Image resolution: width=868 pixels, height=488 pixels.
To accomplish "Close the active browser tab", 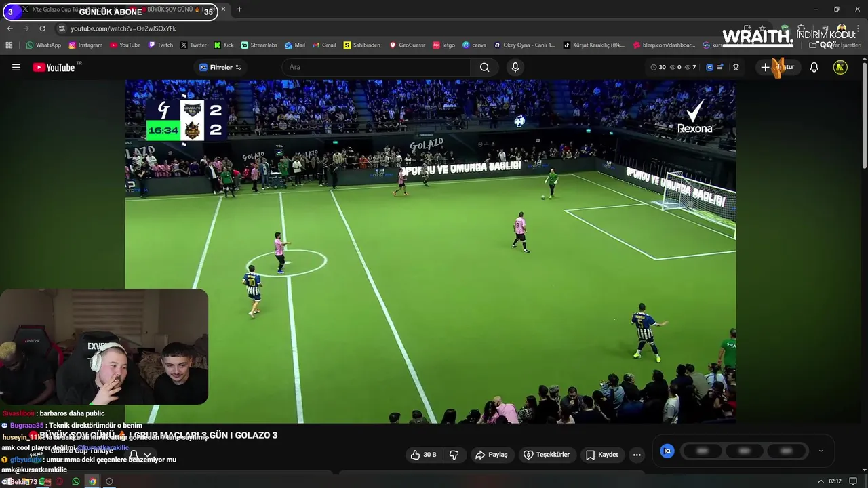I will click(x=224, y=9).
